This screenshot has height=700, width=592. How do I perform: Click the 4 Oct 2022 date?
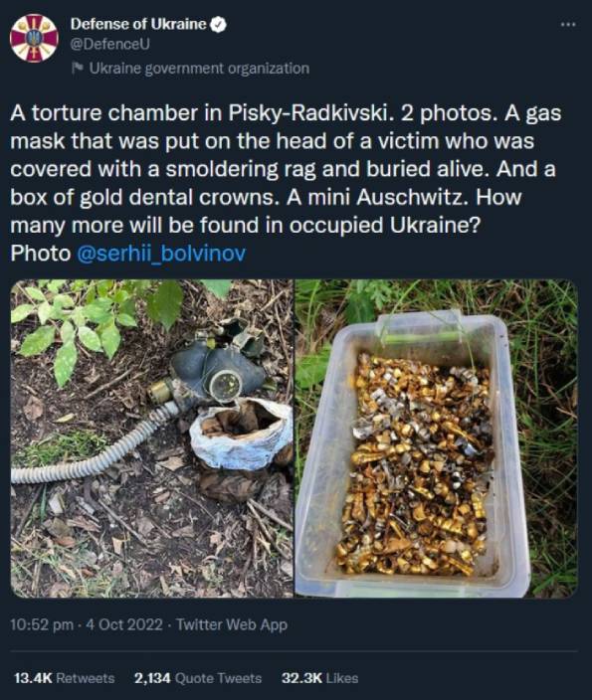click(x=123, y=624)
